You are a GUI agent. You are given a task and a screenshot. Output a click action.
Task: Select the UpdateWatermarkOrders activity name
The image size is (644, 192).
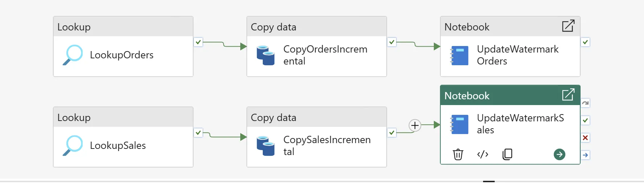(518, 55)
